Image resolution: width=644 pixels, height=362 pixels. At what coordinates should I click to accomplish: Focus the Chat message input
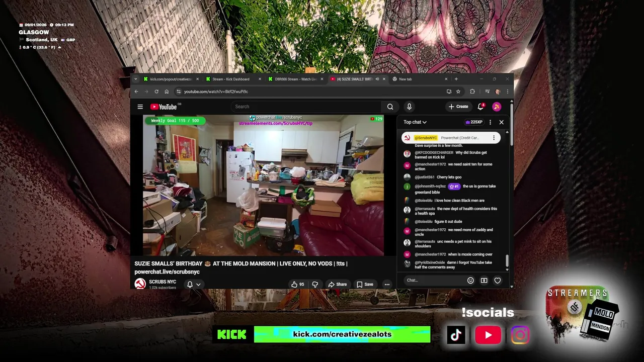point(435,281)
